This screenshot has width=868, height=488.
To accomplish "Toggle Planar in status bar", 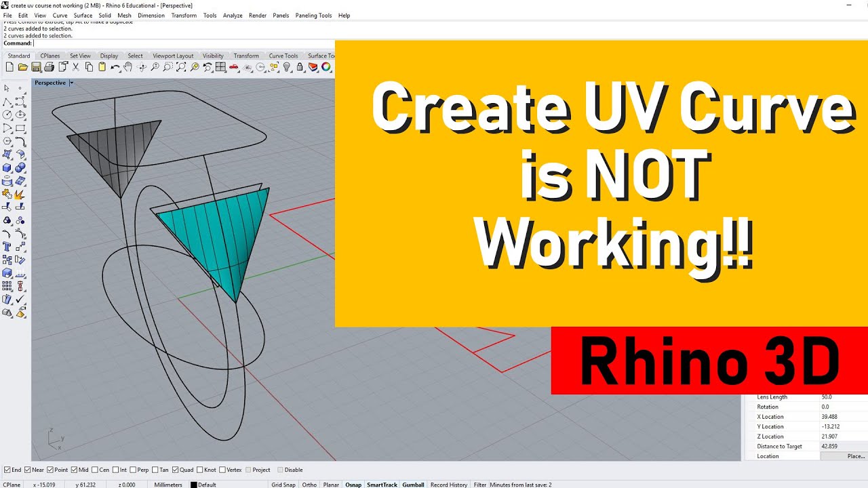I will click(x=331, y=485).
